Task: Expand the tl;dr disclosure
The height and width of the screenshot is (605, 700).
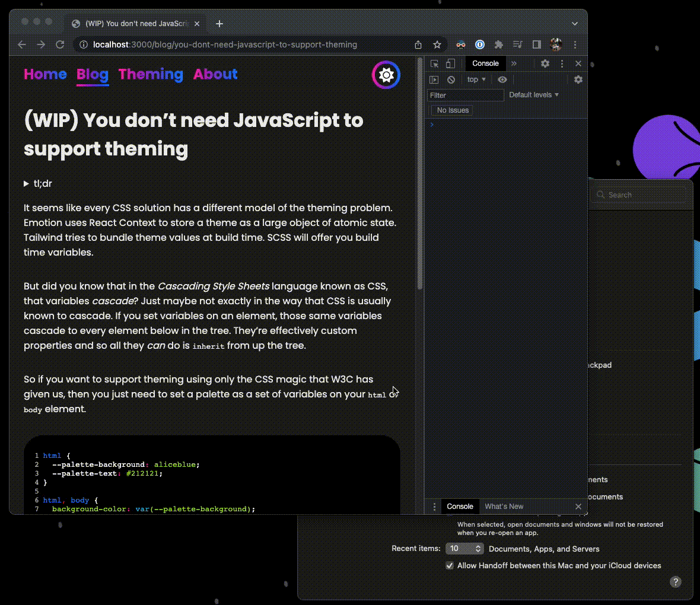Action: [38, 183]
